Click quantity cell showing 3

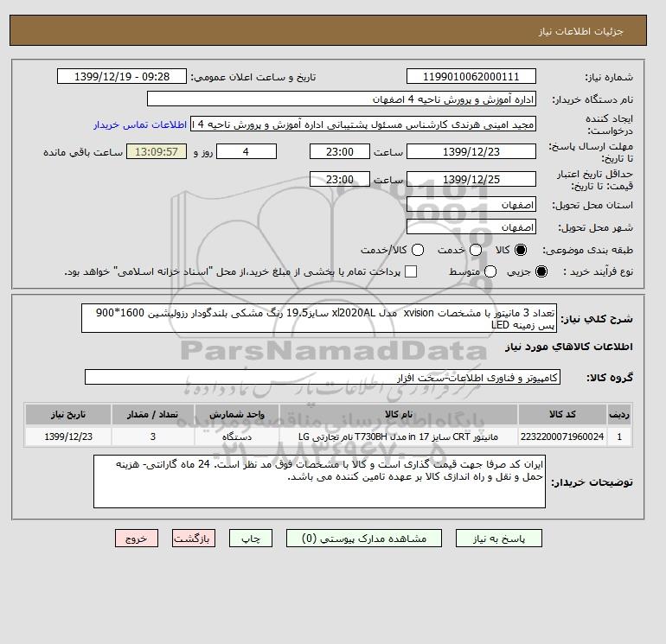click(x=153, y=437)
